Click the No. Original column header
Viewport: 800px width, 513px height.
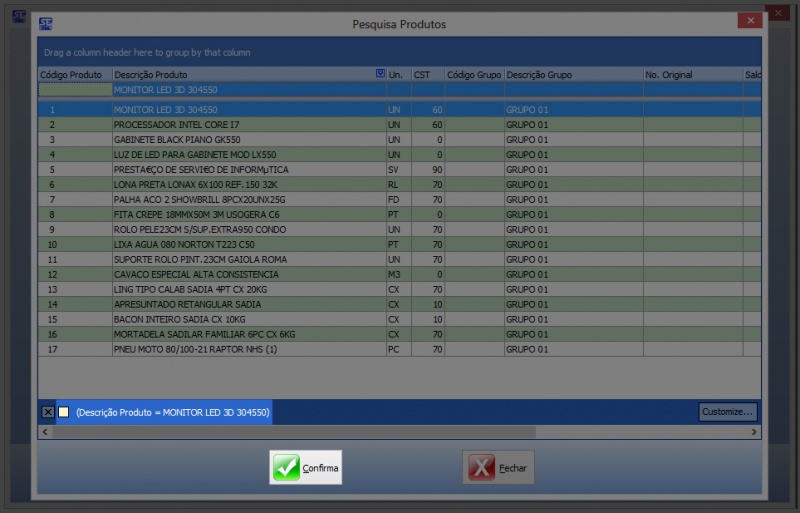[691, 75]
